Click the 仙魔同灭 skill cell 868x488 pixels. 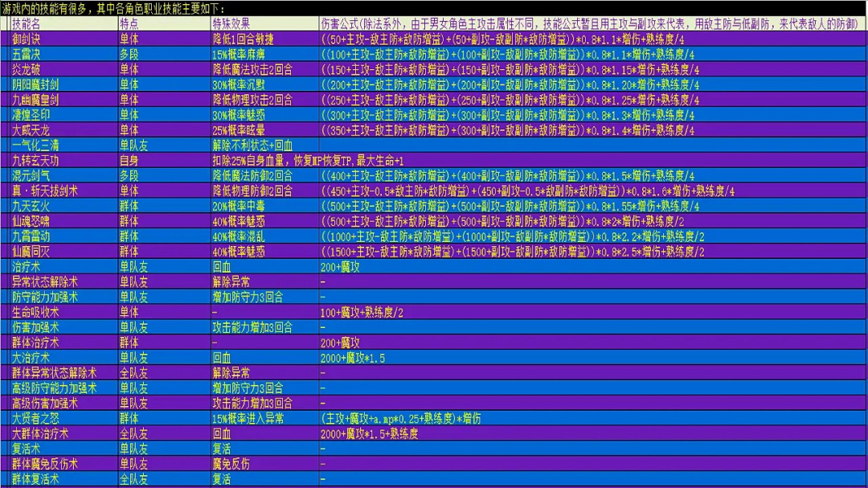(x=31, y=252)
